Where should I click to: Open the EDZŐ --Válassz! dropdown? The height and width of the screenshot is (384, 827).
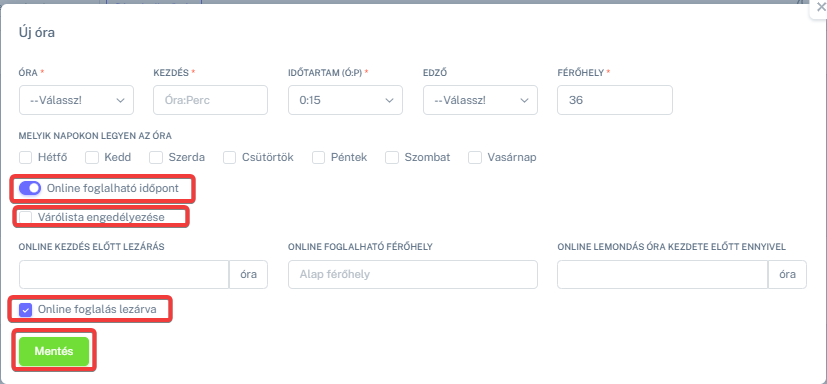(480, 100)
